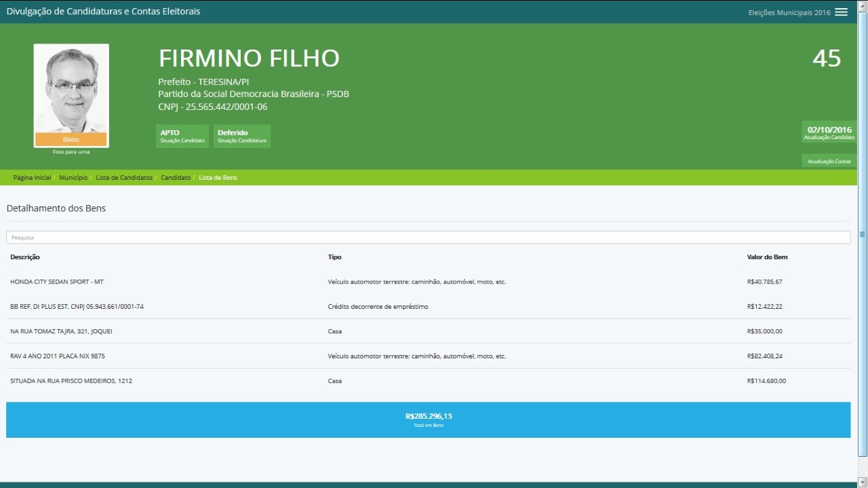Go to Município breadcrumb
This screenshot has width=868, height=488.
click(73, 178)
